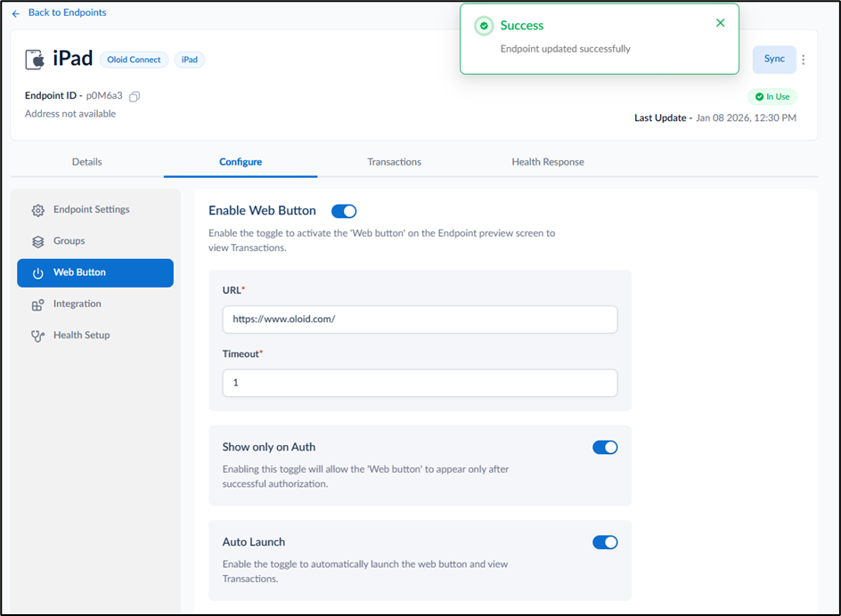Open Groups in the sidebar
This screenshot has height=616, width=841.
click(95, 241)
